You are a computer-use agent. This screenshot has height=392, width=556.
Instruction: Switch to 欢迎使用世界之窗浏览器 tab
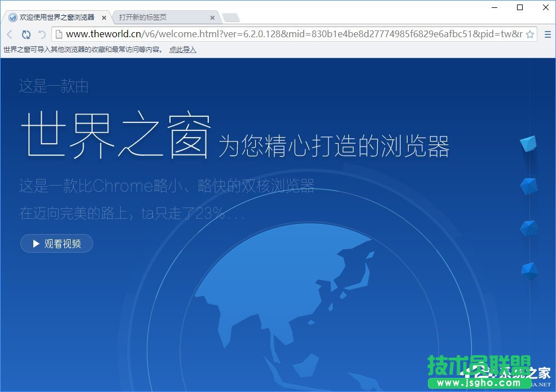57,17
